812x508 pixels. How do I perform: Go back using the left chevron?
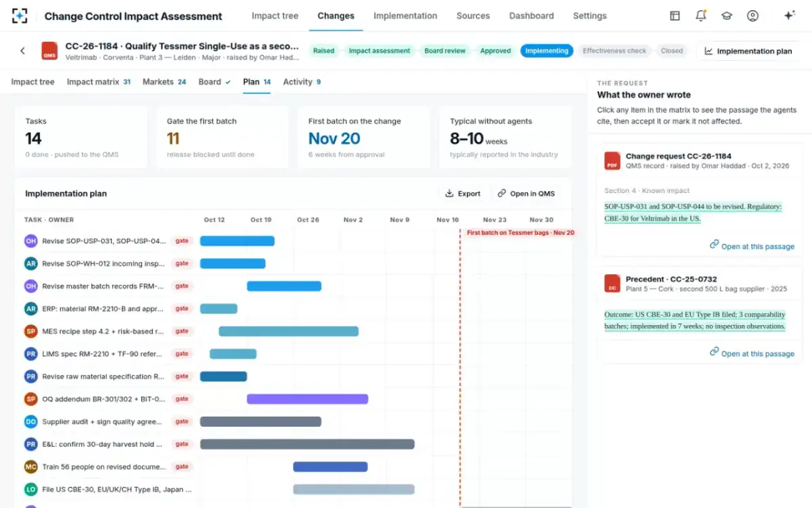(22, 51)
